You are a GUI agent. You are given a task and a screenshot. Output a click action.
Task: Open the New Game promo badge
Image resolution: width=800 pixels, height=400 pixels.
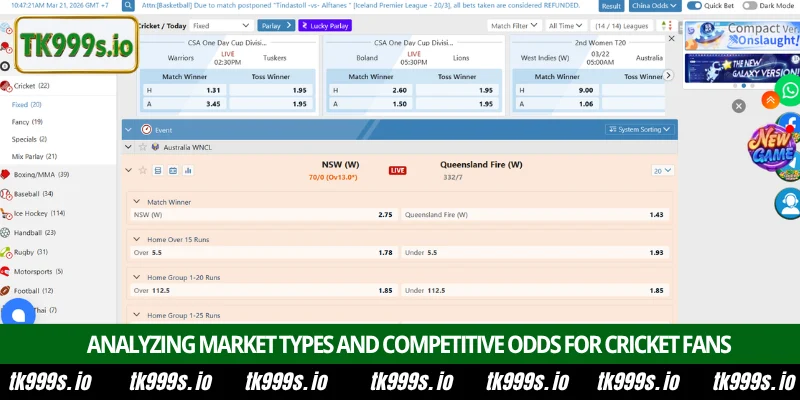[770, 147]
